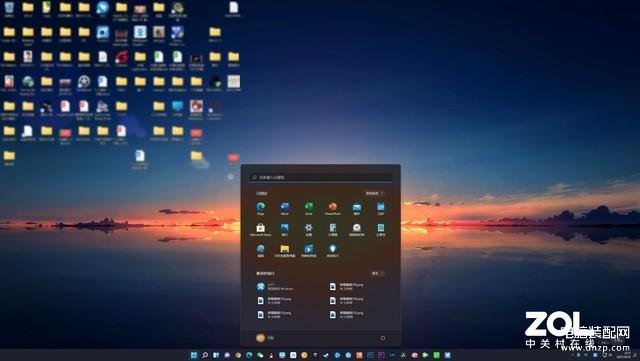Open the user account profile in Start menu

[265, 338]
